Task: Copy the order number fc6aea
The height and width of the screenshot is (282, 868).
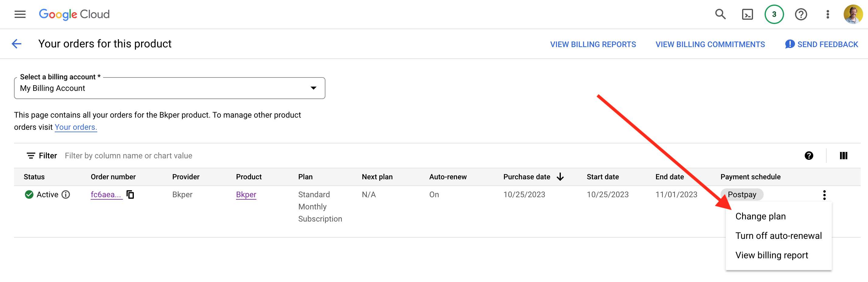Action: coord(131,194)
